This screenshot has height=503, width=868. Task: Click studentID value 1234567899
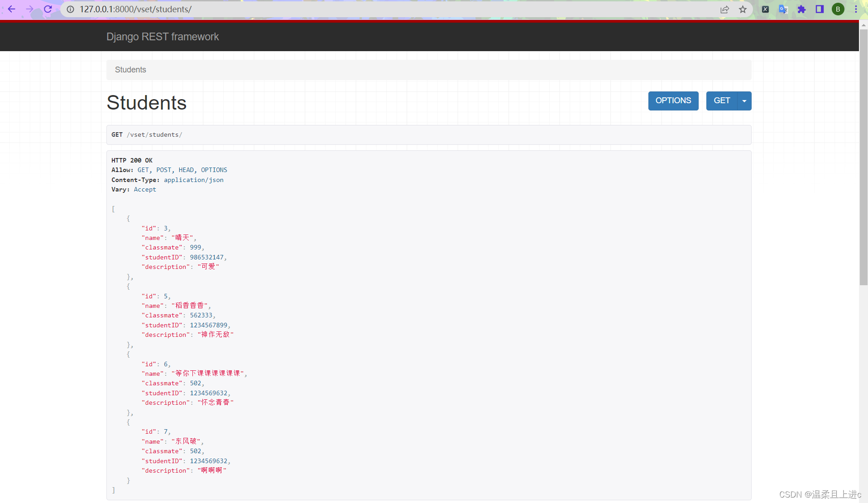tap(208, 325)
